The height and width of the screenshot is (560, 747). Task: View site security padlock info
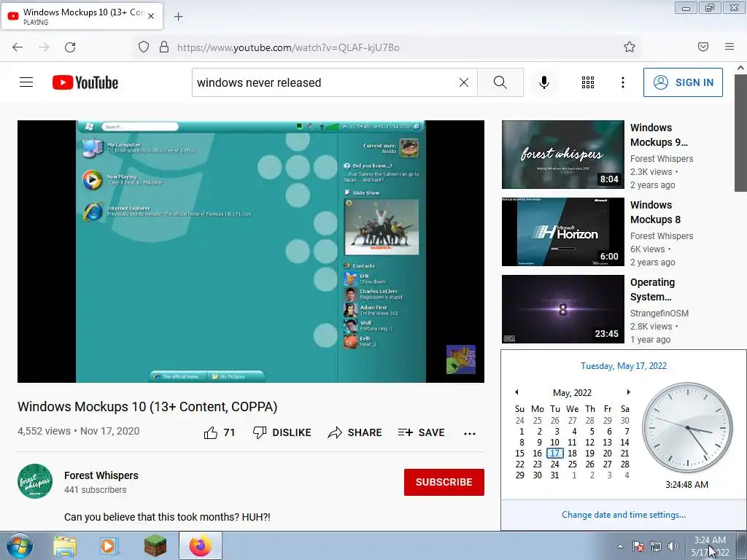(164, 47)
